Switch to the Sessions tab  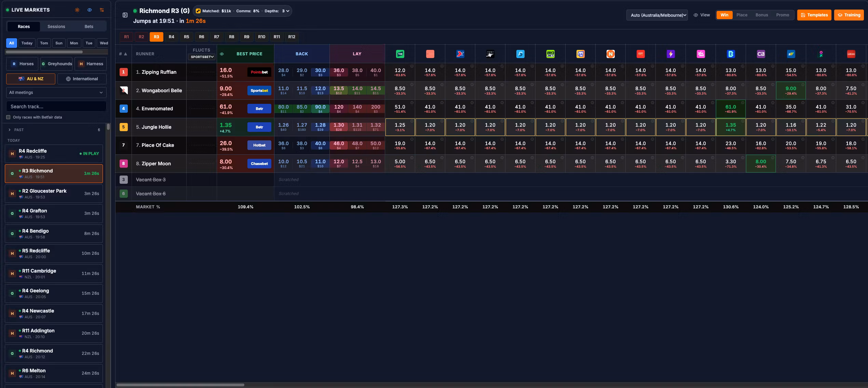click(56, 27)
